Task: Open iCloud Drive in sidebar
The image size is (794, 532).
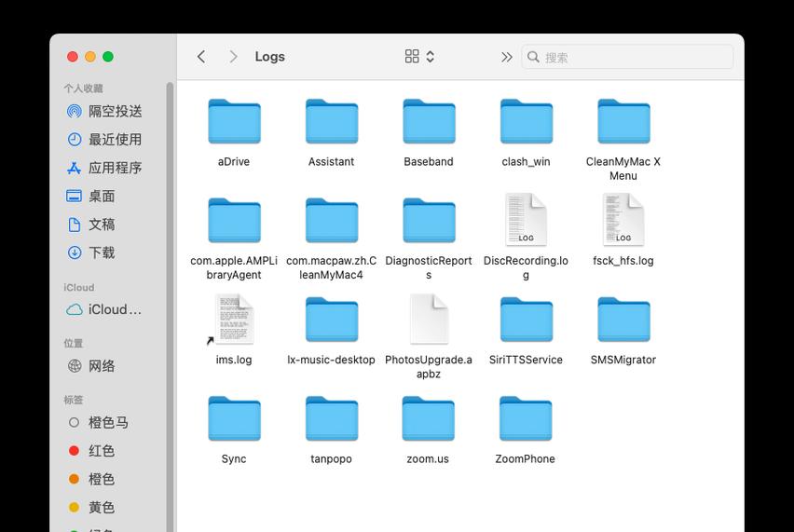Action: click(x=103, y=309)
